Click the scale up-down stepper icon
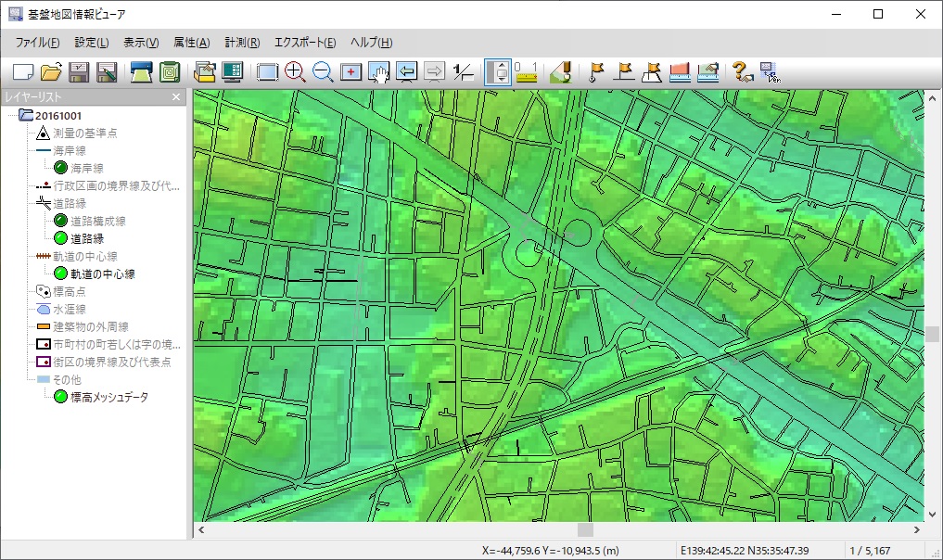 click(x=498, y=72)
